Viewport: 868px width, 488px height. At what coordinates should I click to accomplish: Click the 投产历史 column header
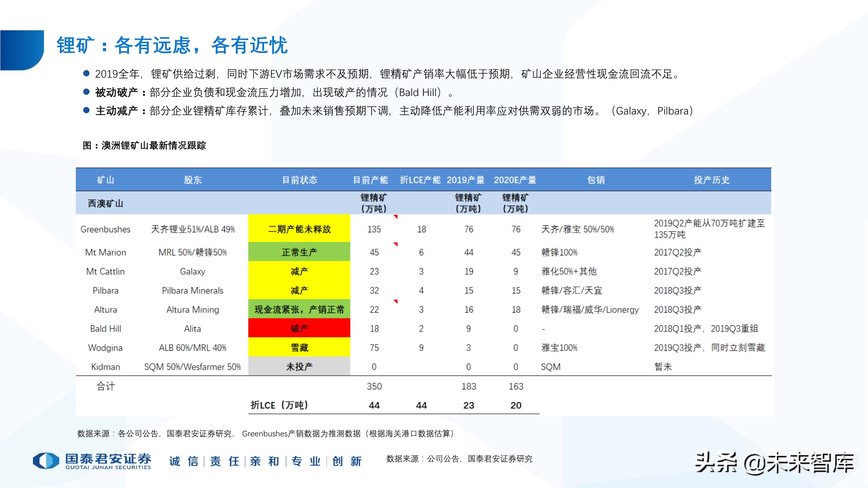point(712,180)
